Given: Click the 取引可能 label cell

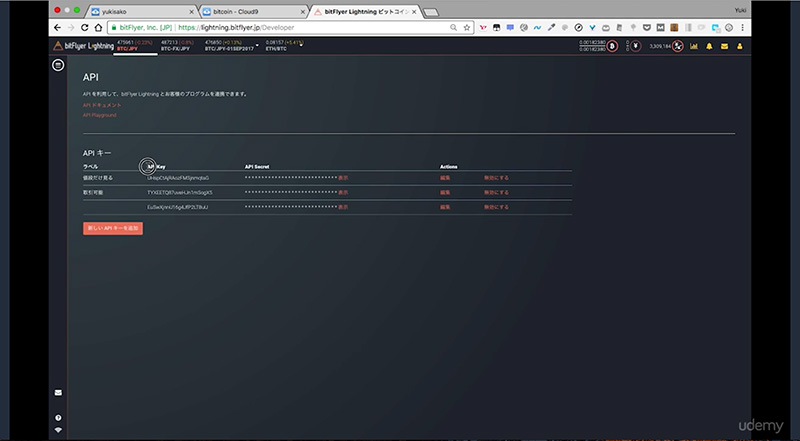Looking at the screenshot, I should tap(93, 193).
